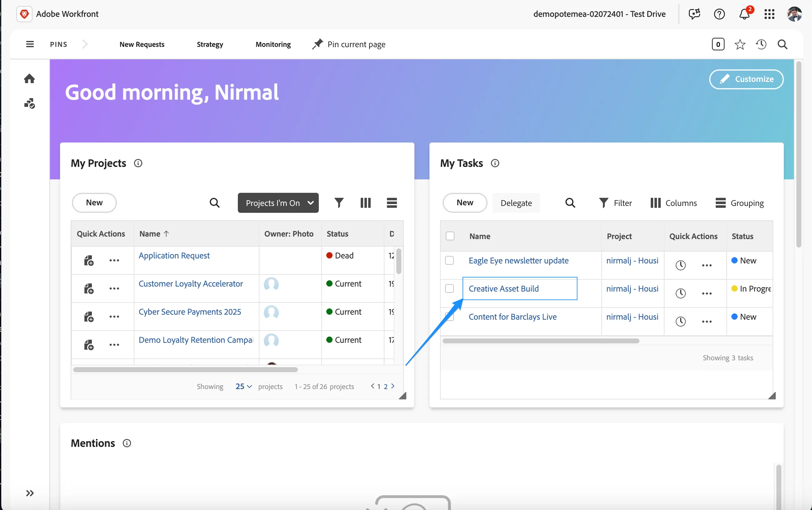Click the My Projects info icon
Image resolution: width=812 pixels, height=510 pixels.
138,163
